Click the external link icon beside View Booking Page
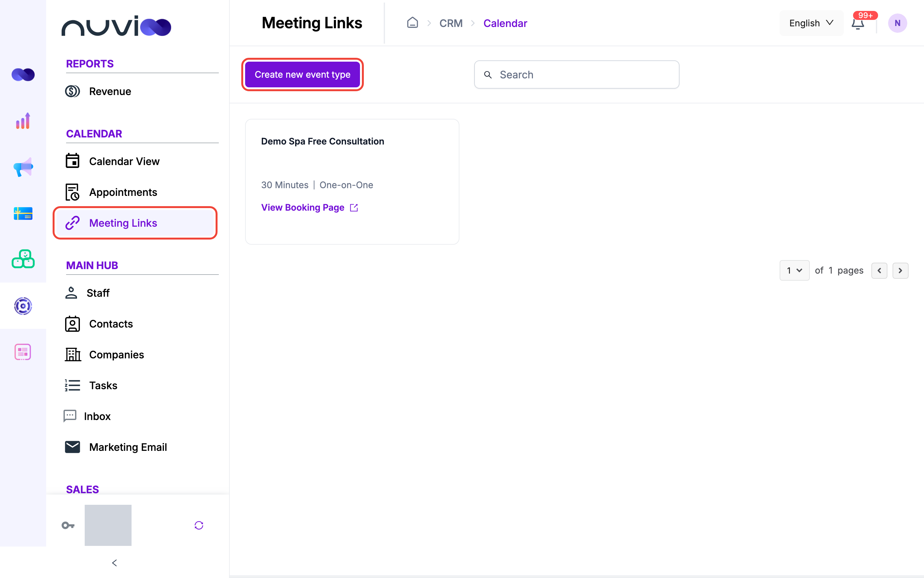Viewport: 924px width, 578px height. 354,207
